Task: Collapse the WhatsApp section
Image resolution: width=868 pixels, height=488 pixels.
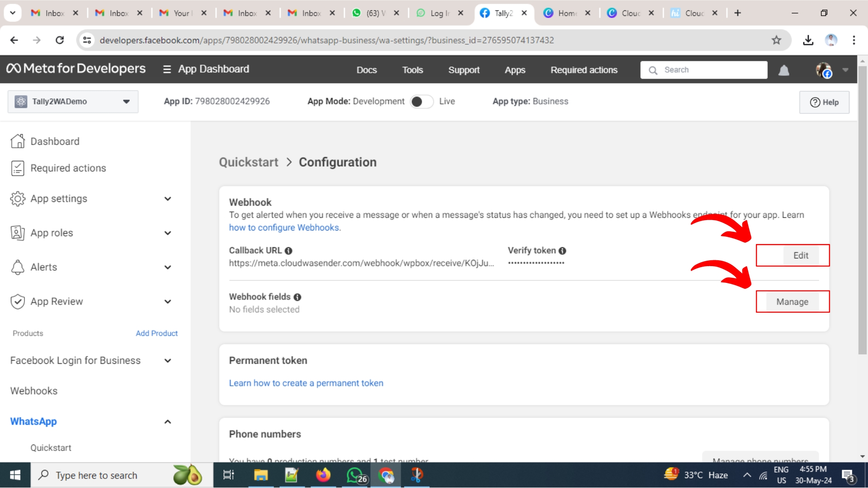Action: tap(168, 422)
